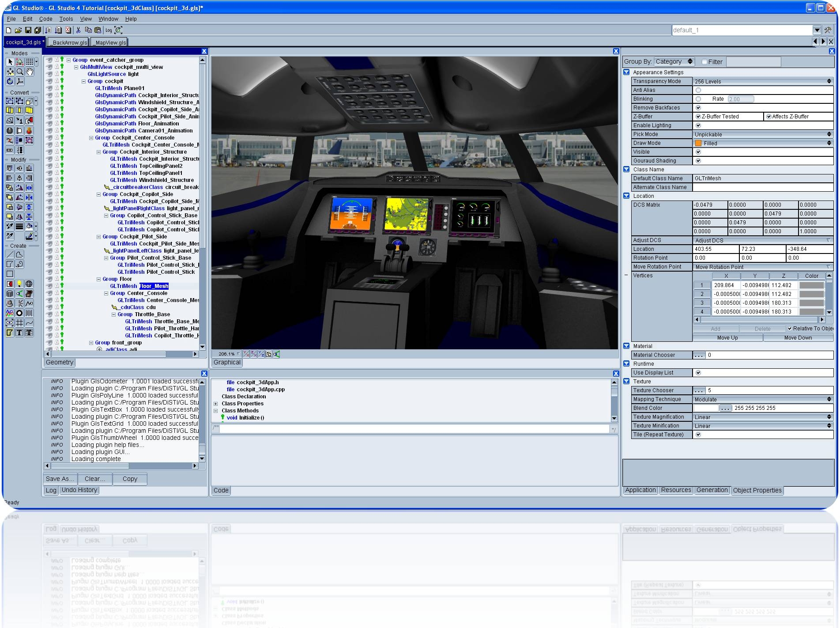Toggle the Enable Lighting checkbox
This screenshot has height=628, width=840.
click(x=698, y=125)
